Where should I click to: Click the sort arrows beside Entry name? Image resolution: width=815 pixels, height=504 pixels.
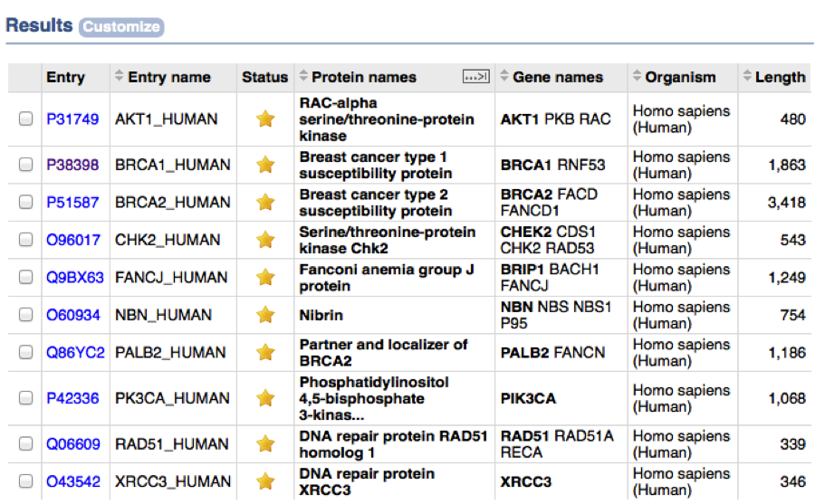pos(119,75)
